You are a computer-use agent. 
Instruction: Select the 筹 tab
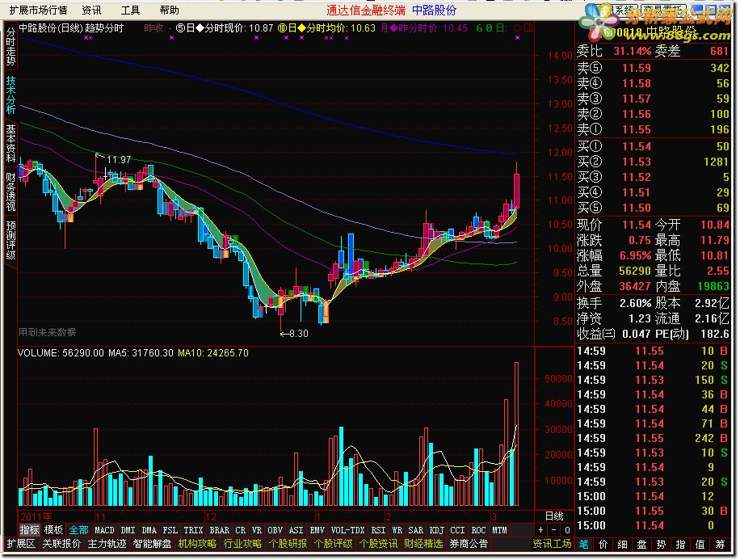coord(720,545)
